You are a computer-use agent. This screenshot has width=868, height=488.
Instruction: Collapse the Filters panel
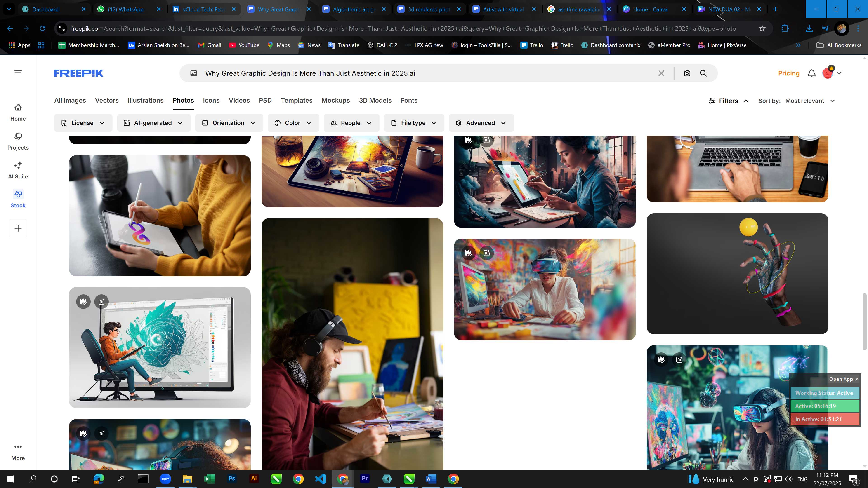point(729,101)
